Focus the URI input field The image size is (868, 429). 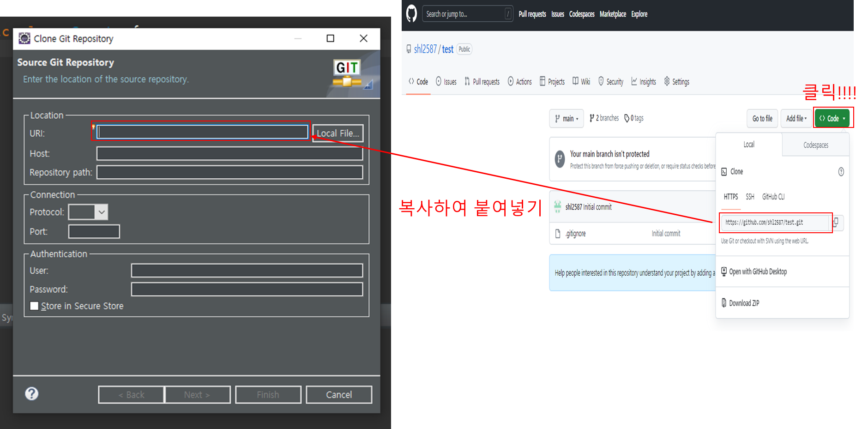(203, 132)
